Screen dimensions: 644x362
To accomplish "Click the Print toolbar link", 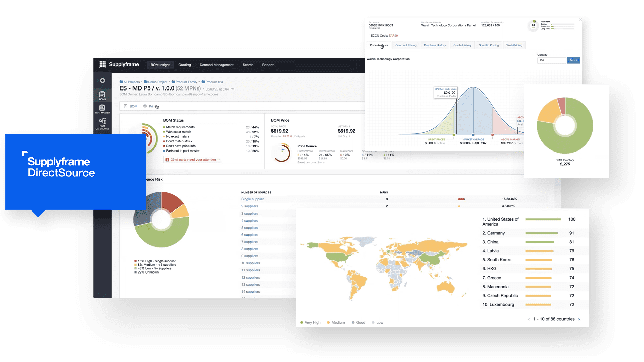I will [152, 106].
